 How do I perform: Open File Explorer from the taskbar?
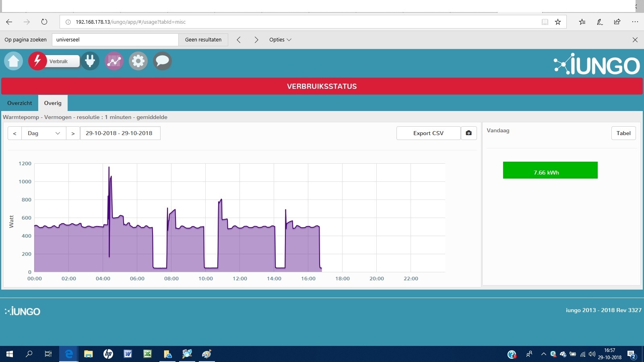[88, 354]
